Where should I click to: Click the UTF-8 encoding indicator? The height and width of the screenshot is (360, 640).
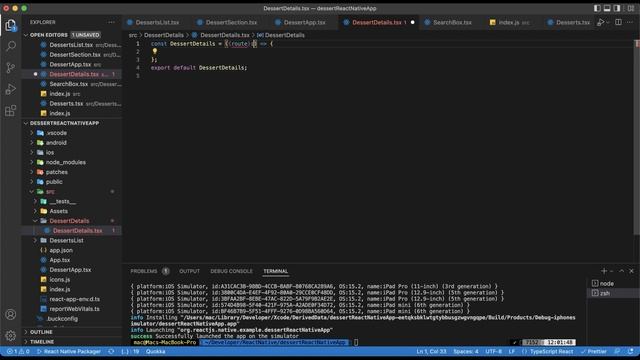(x=493, y=351)
